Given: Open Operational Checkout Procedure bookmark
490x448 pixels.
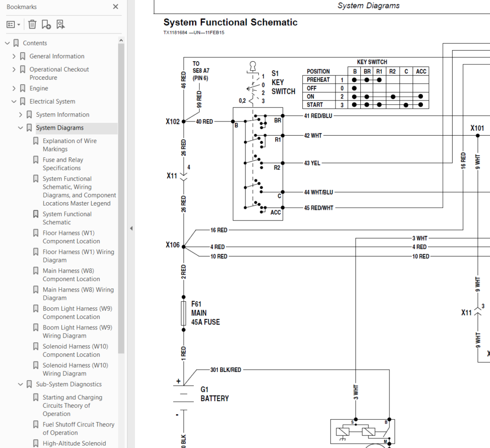Looking at the screenshot, I should pyautogui.click(x=59, y=73).
